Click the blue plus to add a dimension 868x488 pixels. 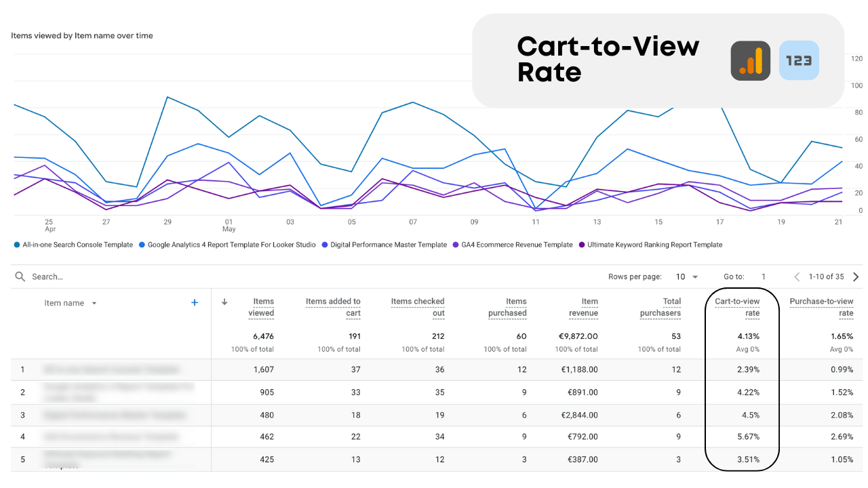(x=195, y=302)
